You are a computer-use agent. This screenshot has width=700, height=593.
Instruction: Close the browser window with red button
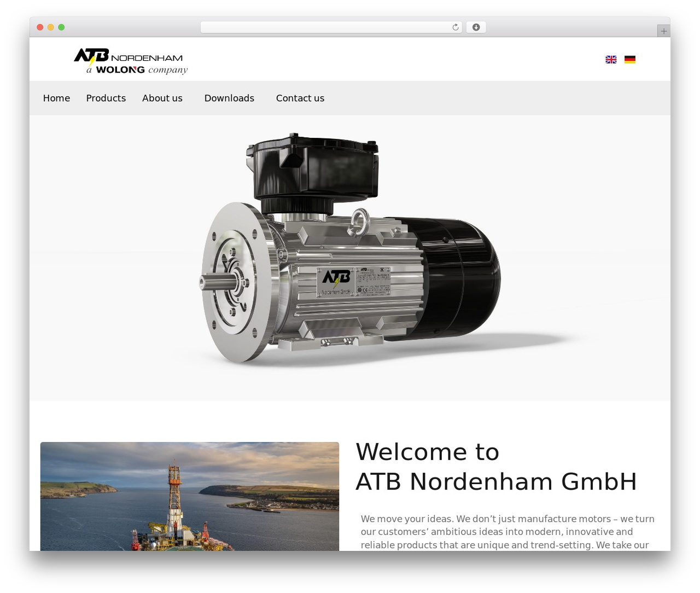click(40, 27)
